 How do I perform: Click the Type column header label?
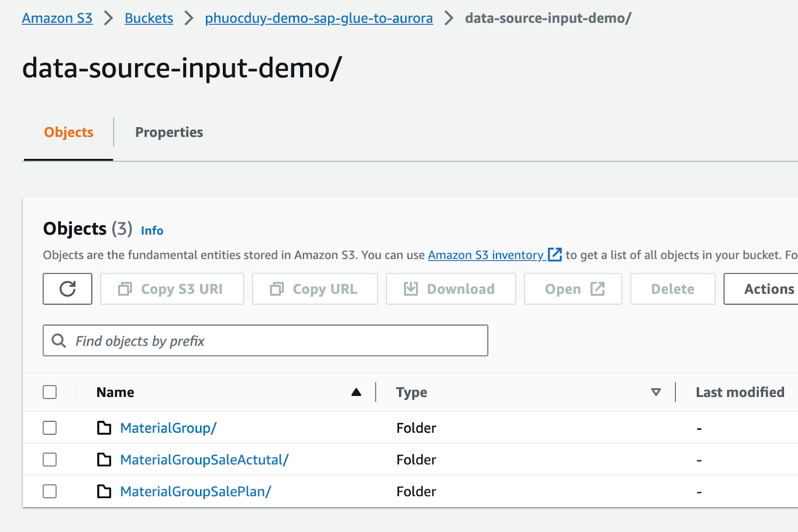(x=411, y=392)
